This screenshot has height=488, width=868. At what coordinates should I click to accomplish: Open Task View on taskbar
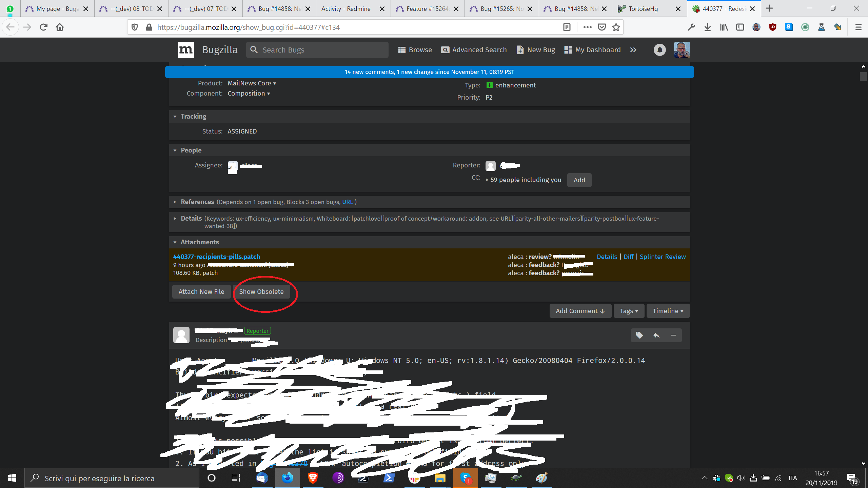pyautogui.click(x=236, y=478)
